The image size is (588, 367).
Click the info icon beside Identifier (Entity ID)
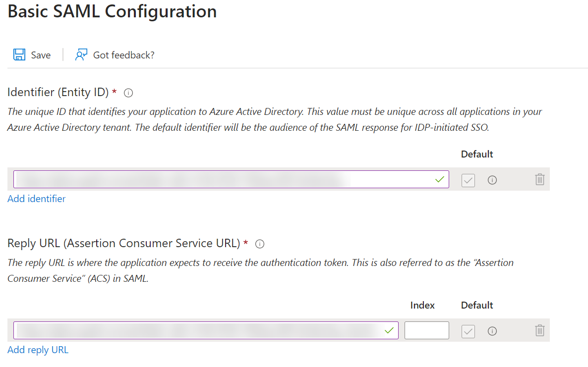[x=128, y=93]
